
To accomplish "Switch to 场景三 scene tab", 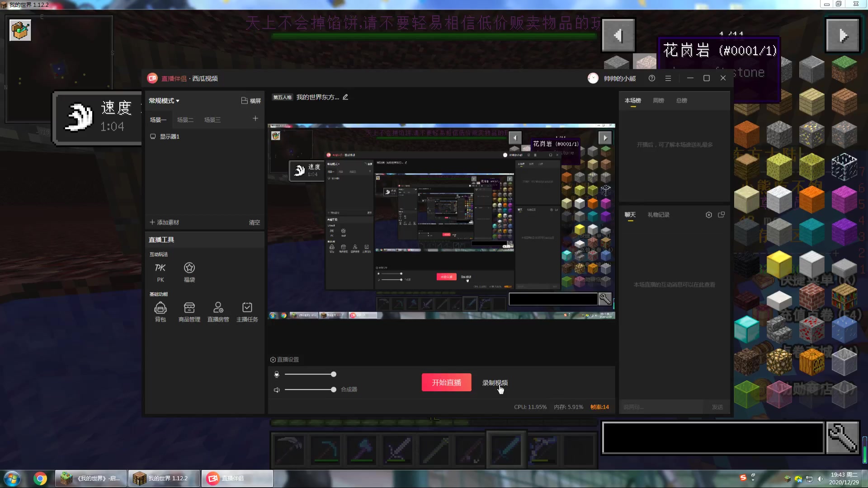I will [212, 120].
